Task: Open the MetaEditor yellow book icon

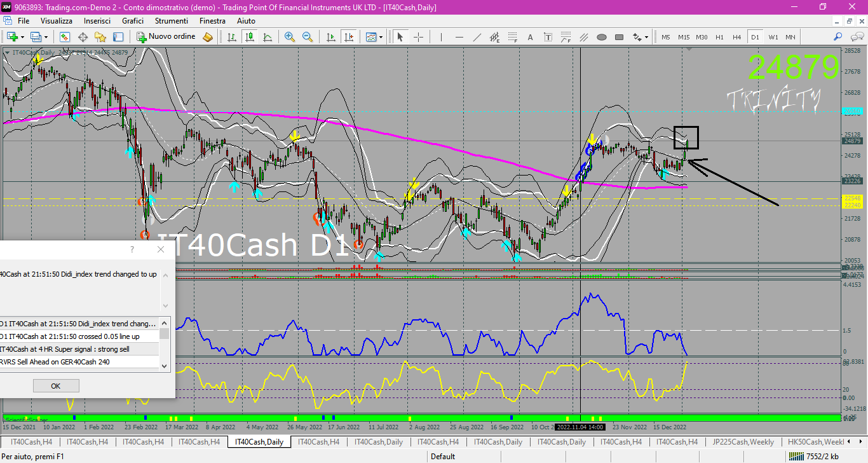Action: (208, 37)
